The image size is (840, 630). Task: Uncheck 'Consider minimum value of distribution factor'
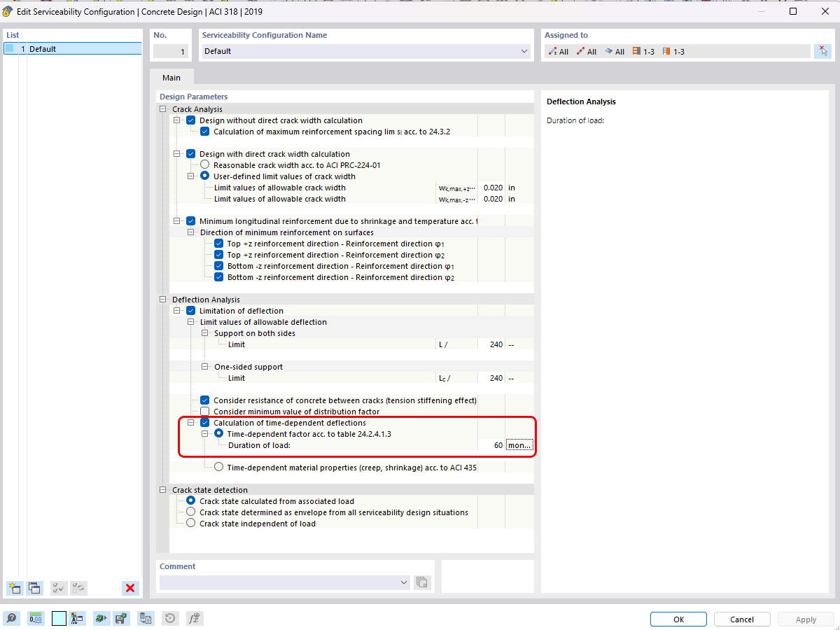204,411
